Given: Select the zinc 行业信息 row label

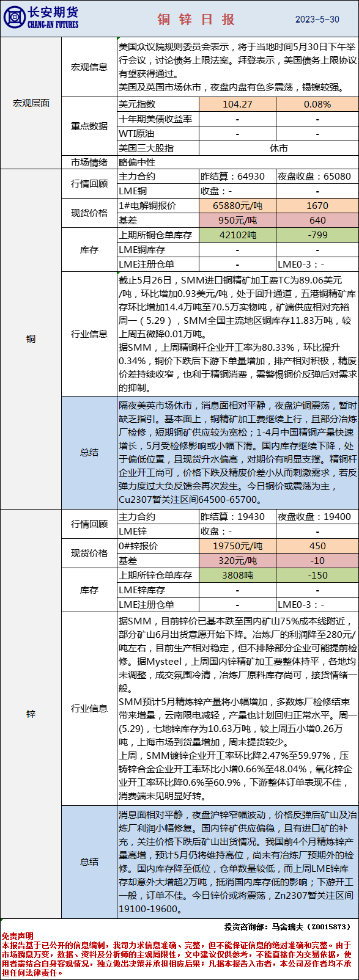Looking at the screenshot, I should pyautogui.click(x=89, y=709).
